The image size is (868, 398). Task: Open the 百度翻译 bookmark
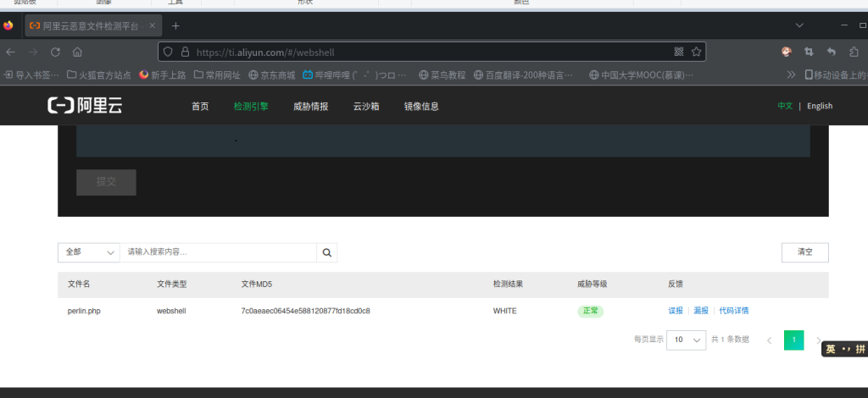(x=524, y=75)
